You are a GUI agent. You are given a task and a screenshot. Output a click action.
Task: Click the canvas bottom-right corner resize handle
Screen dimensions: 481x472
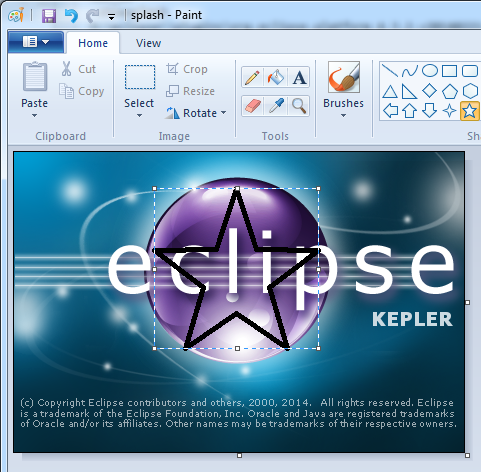467,455
